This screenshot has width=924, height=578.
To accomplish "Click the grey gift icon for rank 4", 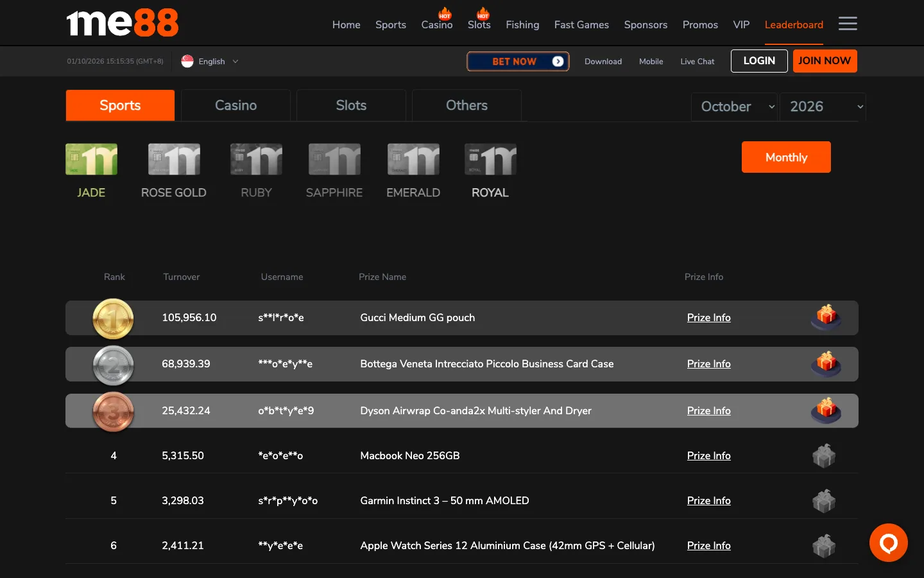I will pyautogui.click(x=824, y=456).
